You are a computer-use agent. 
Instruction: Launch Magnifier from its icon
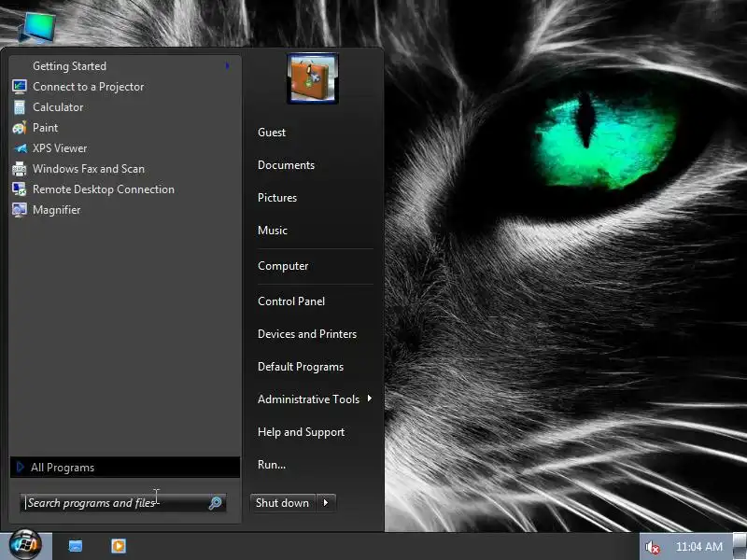20,209
